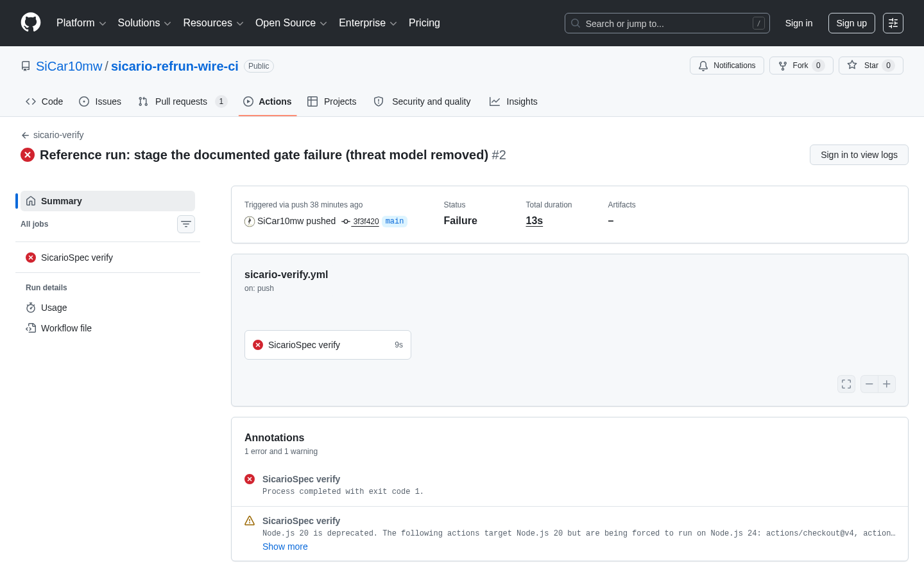Fork the repository
The image size is (924, 578).
tap(801, 66)
